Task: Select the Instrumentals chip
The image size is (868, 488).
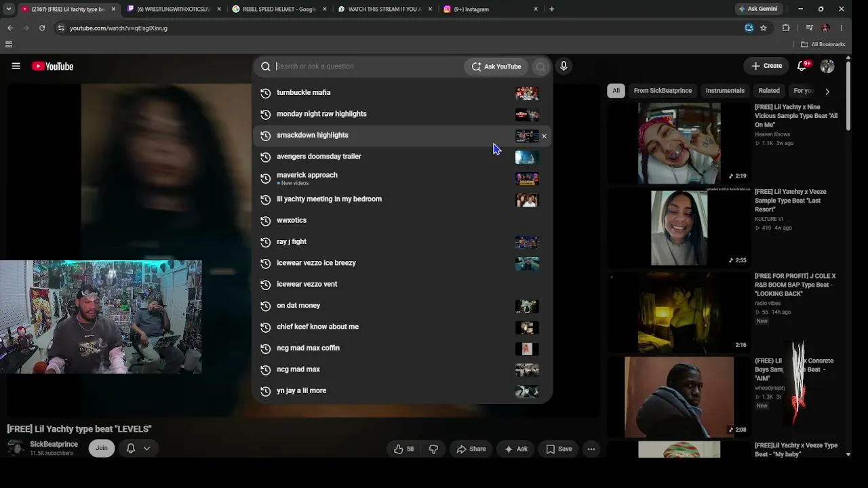Action: [725, 91]
